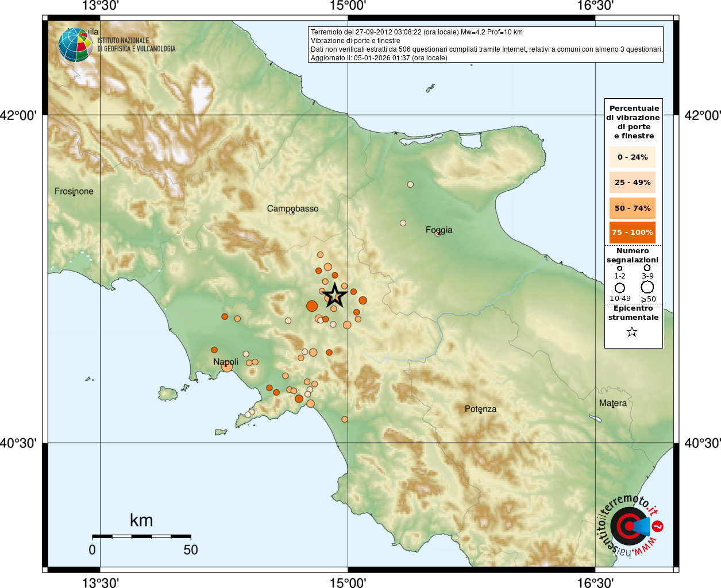
Task: Click the data circle at Foggia
Action: click(438, 233)
